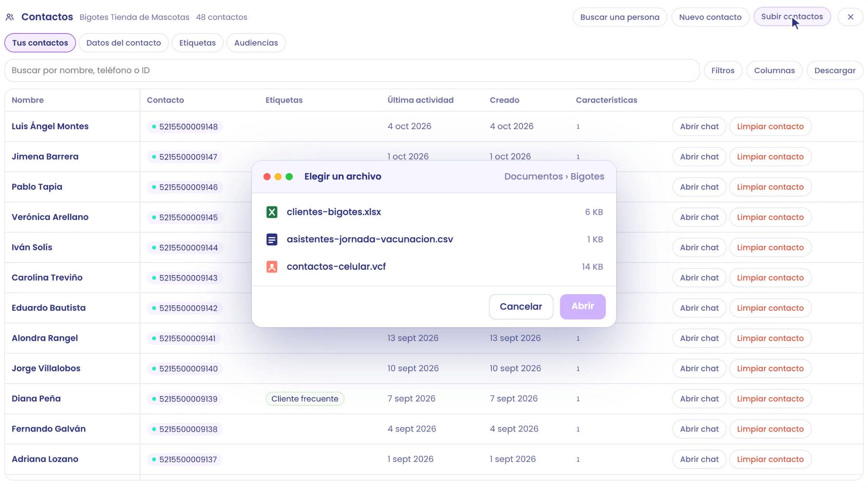868x488 pixels.
Task: Open contact Fernando Galván
Action: point(48,429)
